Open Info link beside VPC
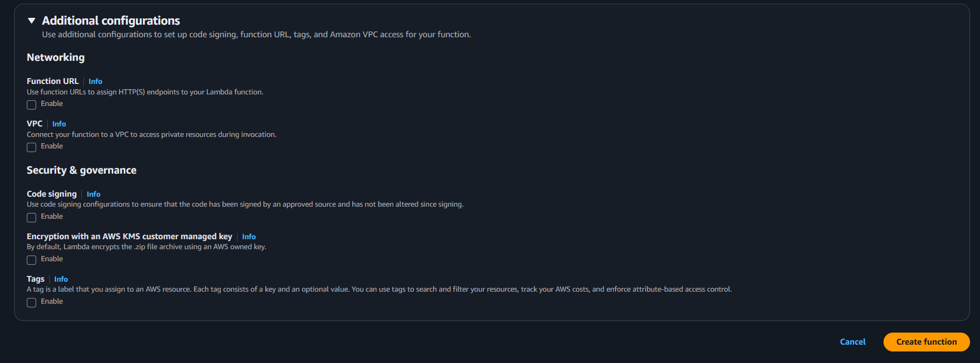Image resolution: width=980 pixels, height=363 pixels. (59, 124)
